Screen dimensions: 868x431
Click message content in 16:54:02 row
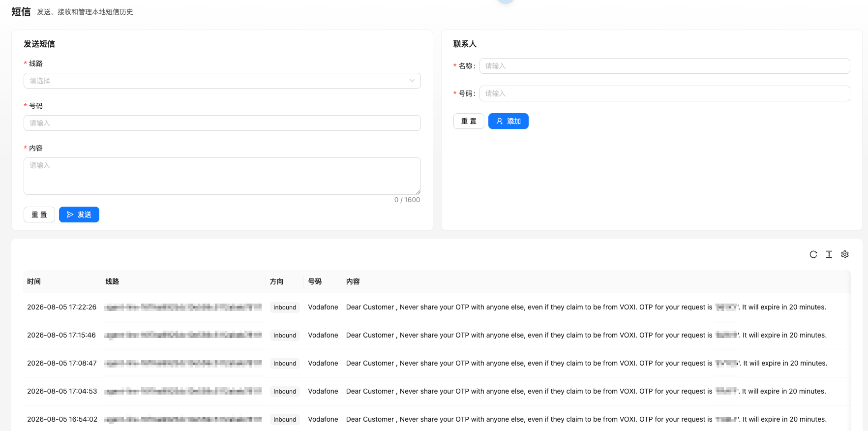pyautogui.click(x=586, y=419)
